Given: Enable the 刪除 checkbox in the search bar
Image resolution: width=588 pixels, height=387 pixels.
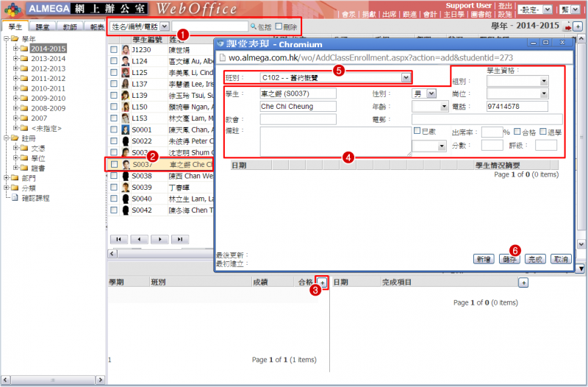Looking at the screenshot, I should pyautogui.click(x=279, y=26).
